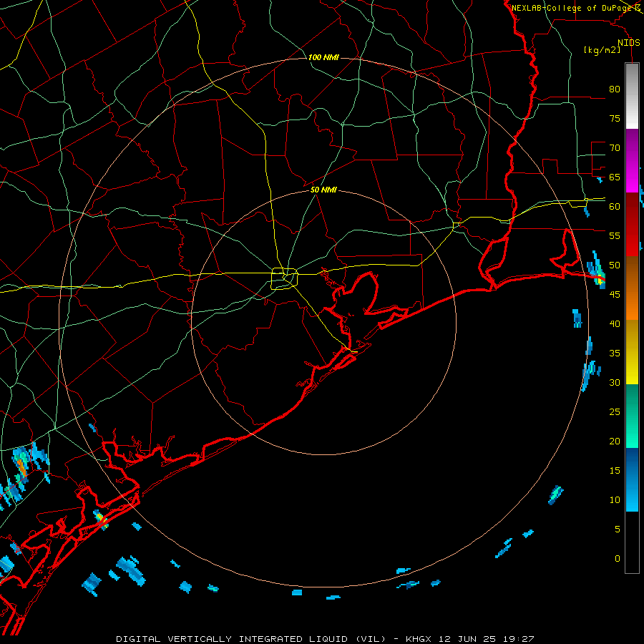Image resolution: width=644 pixels, height=644 pixels.
Task: Click the 50 NMI range ring label
Action: point(323,190)
